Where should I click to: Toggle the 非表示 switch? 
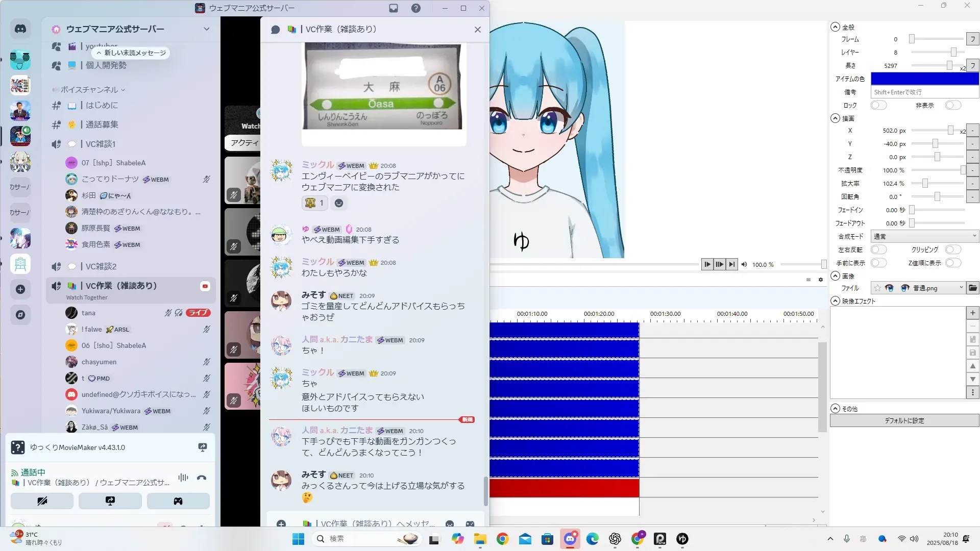(x=952, y=105)
